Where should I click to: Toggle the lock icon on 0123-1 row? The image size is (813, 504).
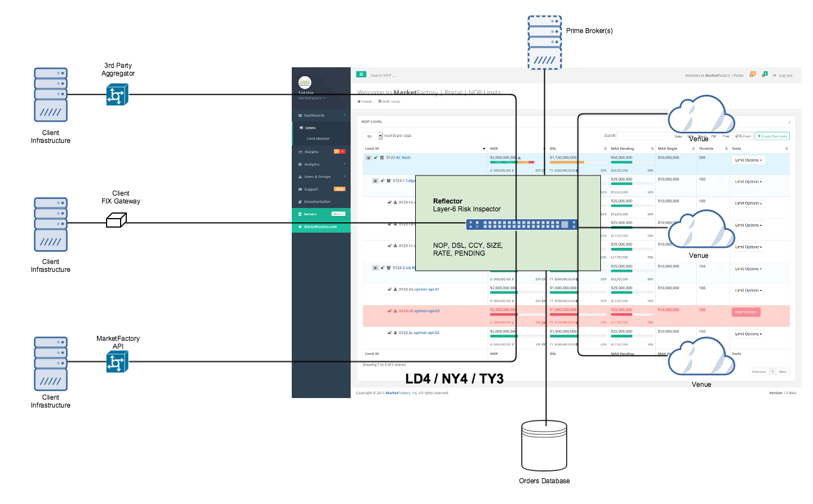(x=382, y=181)
